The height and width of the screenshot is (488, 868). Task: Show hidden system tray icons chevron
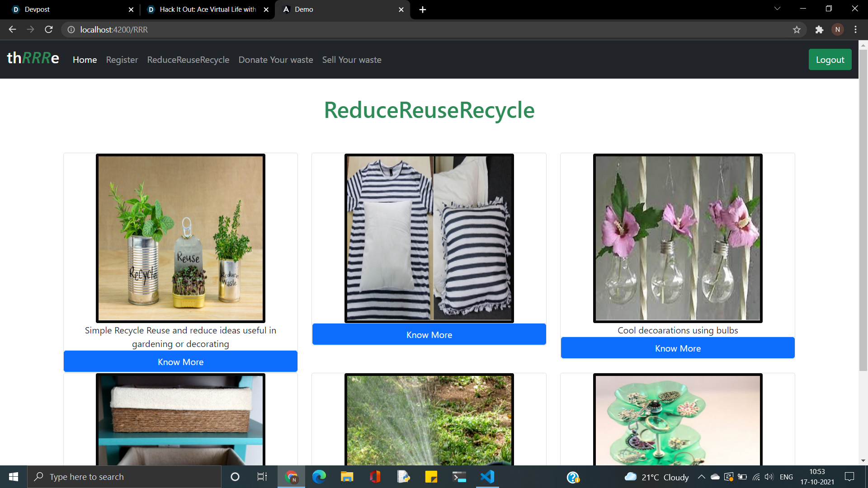[x=701, y=477]
